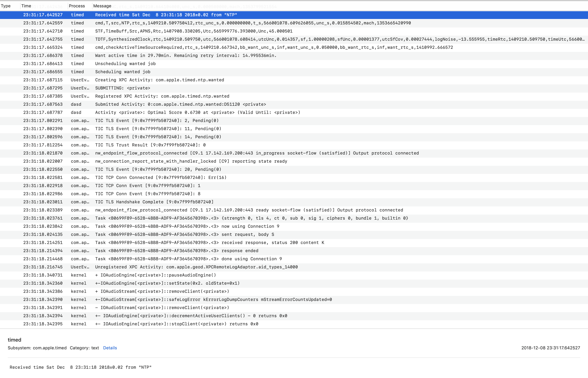Select the 'Unscheduling wanted job' row
Image resolution: width=588 pixels, height=378 pixels.
294,64
